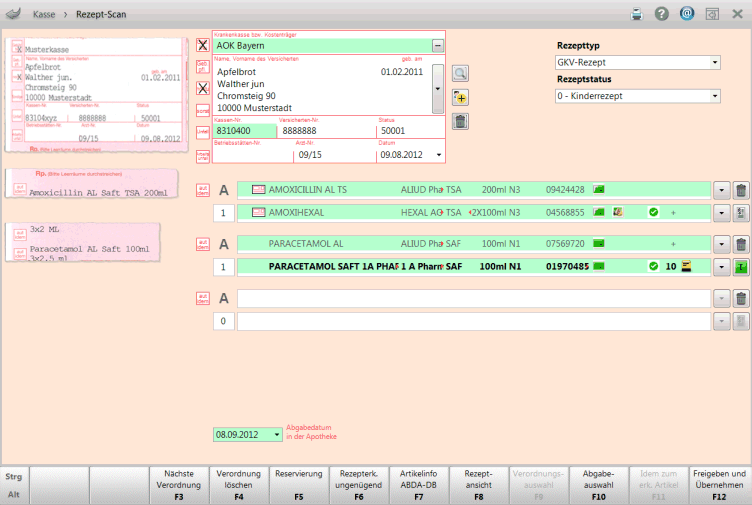
Task: Delete the AMOXICILLIN AL TS prescription row
Action: 741,190
